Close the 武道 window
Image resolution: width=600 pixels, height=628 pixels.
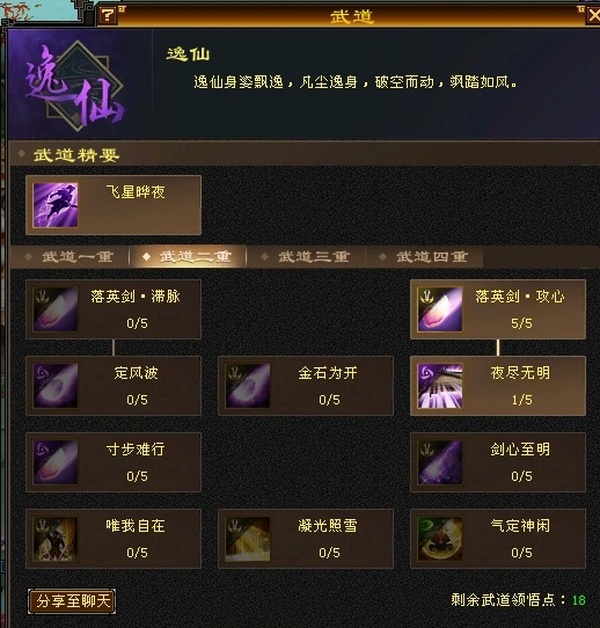click(x=594, y=16)
